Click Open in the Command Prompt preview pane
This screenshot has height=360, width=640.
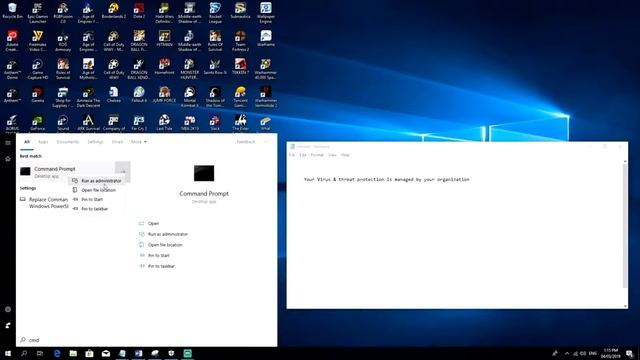pyautogui.click(x=153, y=223)
